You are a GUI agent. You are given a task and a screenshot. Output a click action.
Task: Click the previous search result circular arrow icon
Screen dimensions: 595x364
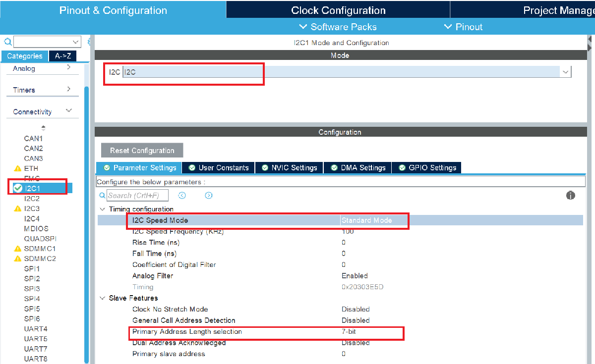tap(182, 195)
